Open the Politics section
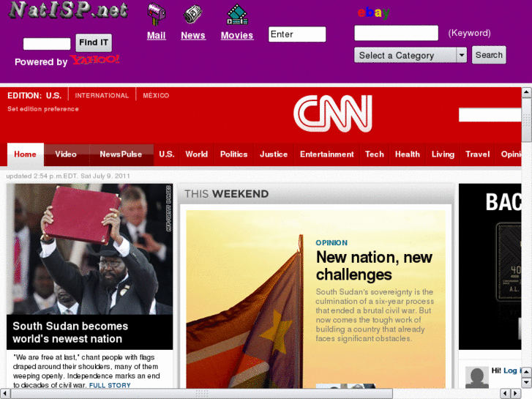532x399 pixels. tap(233, 154)
